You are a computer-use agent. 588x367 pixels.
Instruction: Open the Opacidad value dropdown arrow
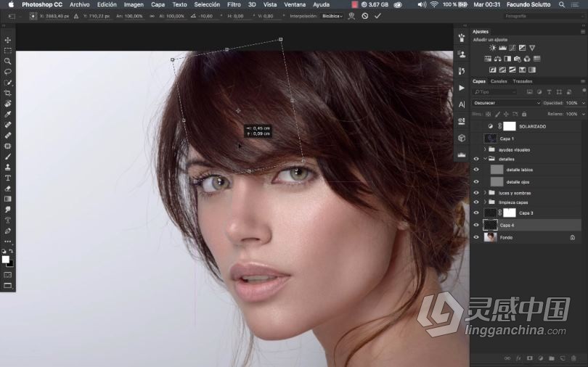pyautogui.click(x=583, y=102)
